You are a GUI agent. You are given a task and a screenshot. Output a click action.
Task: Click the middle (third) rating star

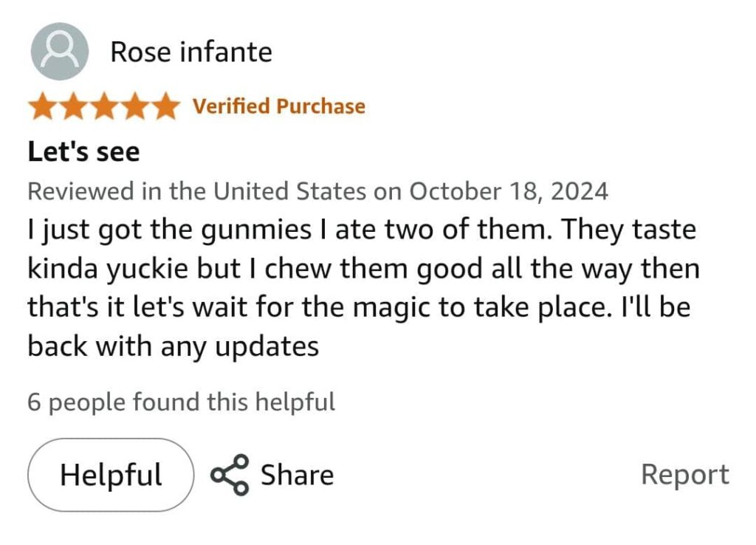coord(103,107)
